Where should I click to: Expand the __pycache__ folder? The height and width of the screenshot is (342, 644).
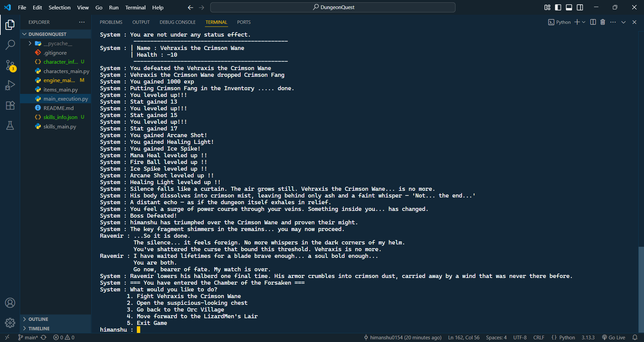pos(56,44)
